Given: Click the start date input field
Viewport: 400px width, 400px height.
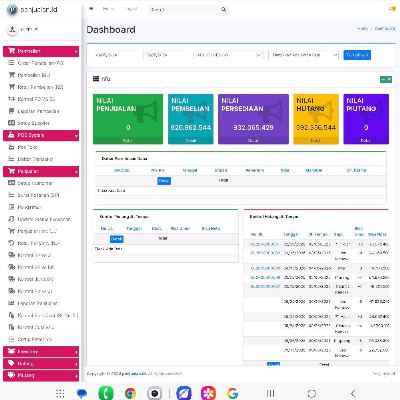Looking at the screenshot, I should (116, 55).
